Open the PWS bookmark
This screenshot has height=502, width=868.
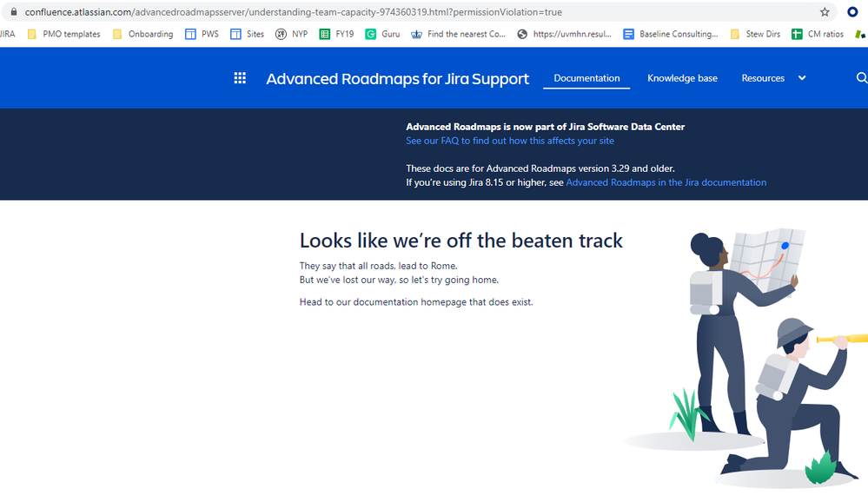(x=202, y=34)
